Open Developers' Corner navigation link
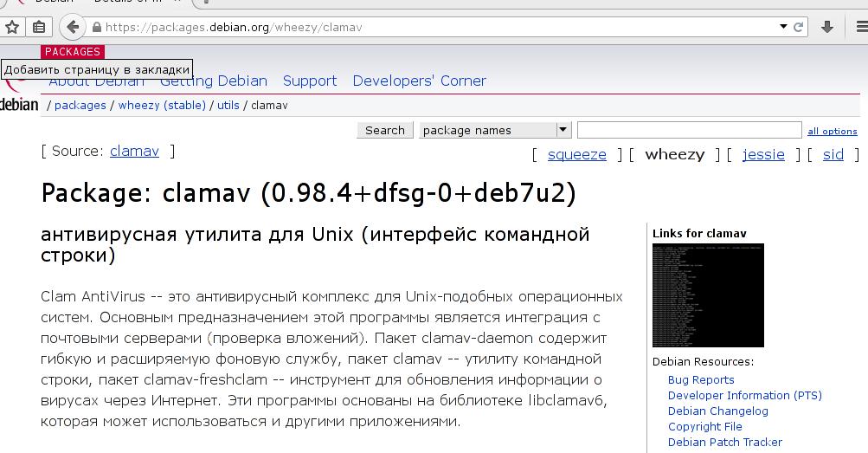 (x=420, y=81)
